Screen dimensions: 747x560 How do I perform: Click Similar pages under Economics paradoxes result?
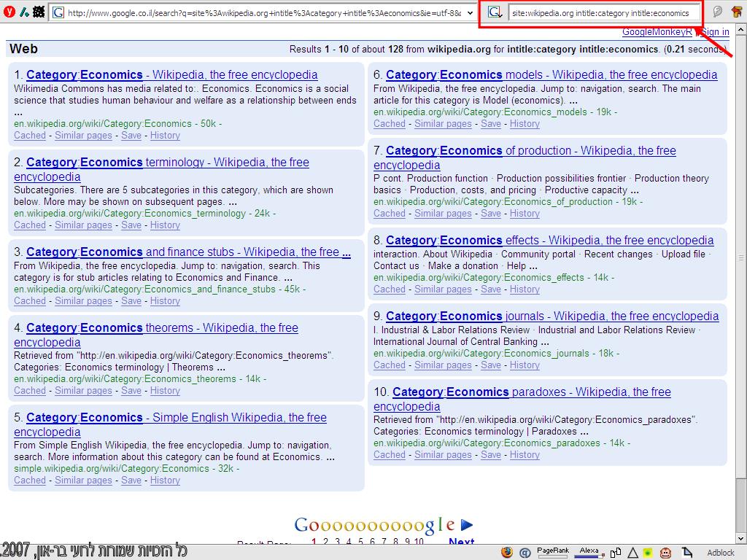[443, 455]
